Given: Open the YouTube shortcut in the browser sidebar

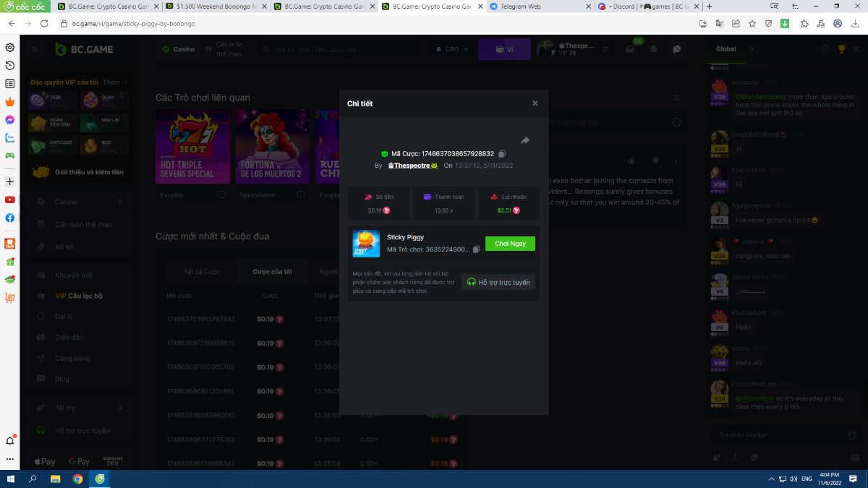Looking at the screenshot, I should click(x=10, y=200).
